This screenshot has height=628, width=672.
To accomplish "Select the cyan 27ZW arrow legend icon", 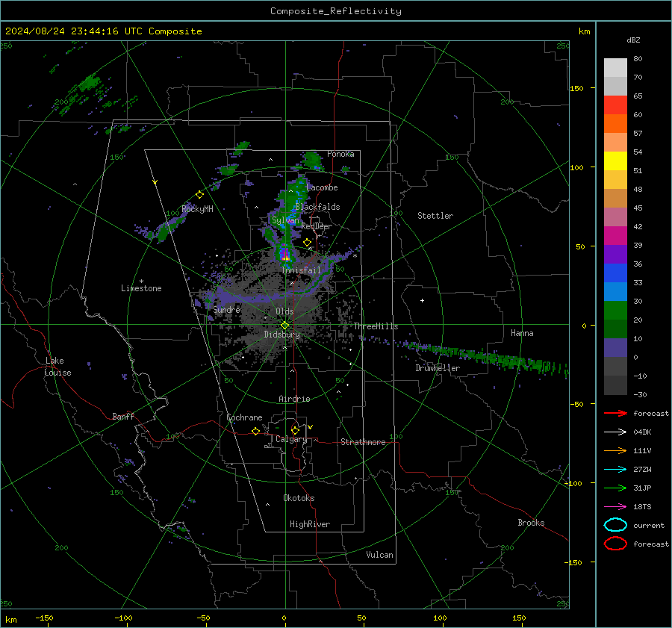I will 615,470.
